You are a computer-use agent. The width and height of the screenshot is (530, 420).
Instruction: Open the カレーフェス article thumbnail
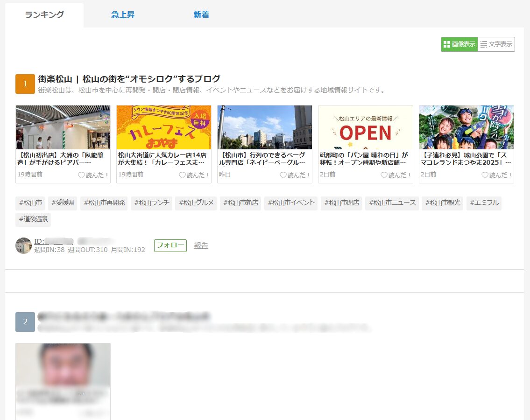coord(164,127)
